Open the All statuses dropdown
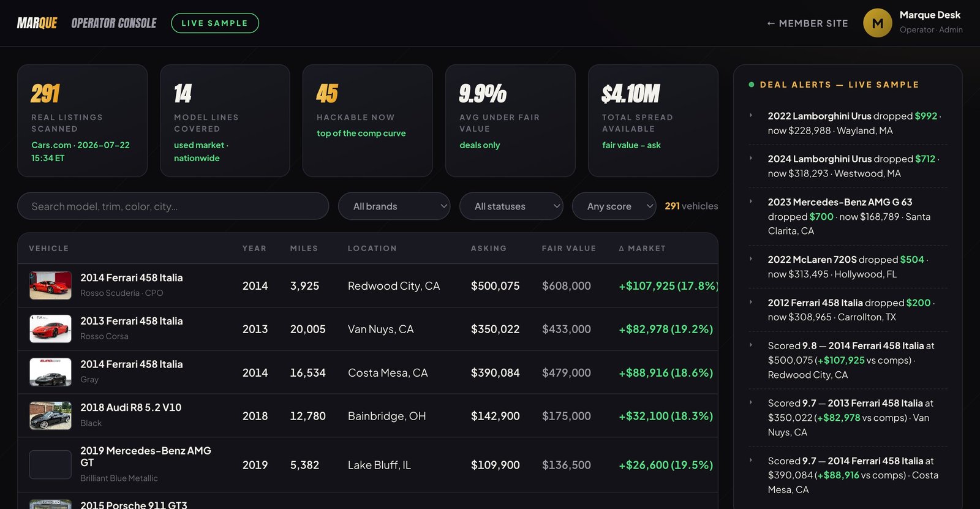Viewport: 980px width, 509px height. coord(511,206)
